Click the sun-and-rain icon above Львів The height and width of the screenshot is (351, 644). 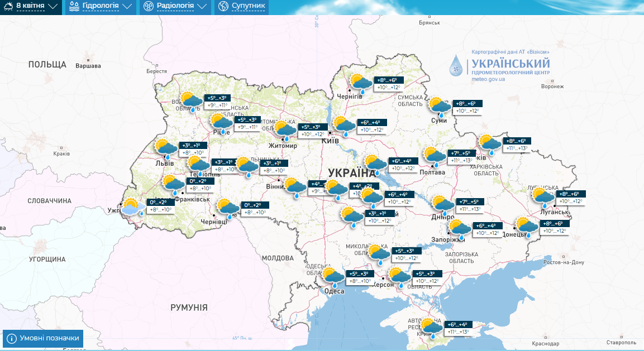[x=166, y=147]
